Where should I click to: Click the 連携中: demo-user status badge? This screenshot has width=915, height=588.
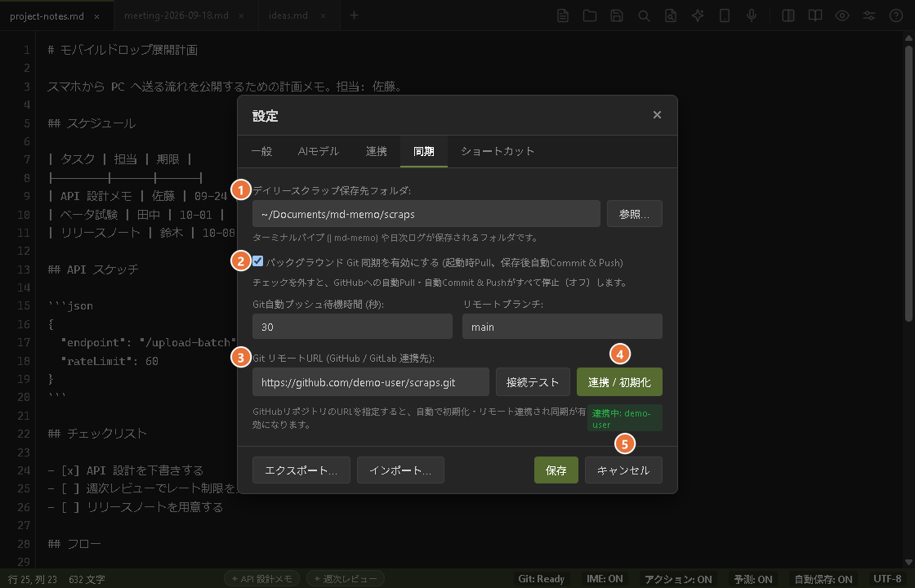pos(624,418)
